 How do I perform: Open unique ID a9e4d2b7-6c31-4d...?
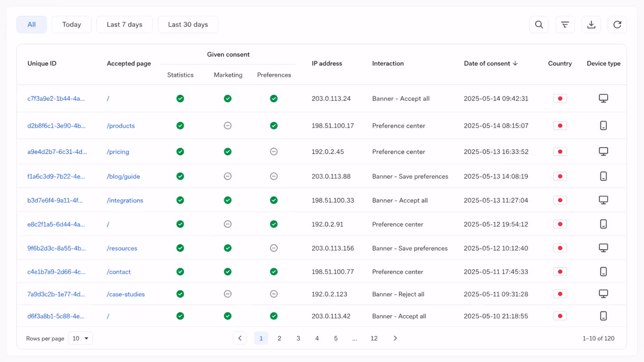click(57, 151)
